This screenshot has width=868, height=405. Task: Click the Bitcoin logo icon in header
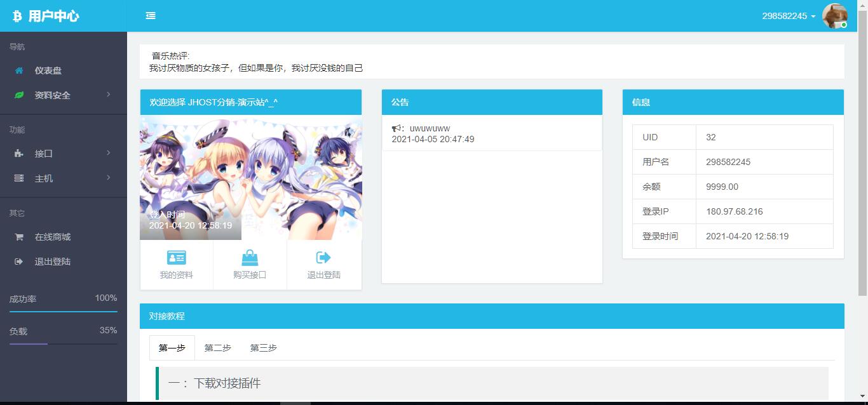pyautogui.click(x=17, y=16)
